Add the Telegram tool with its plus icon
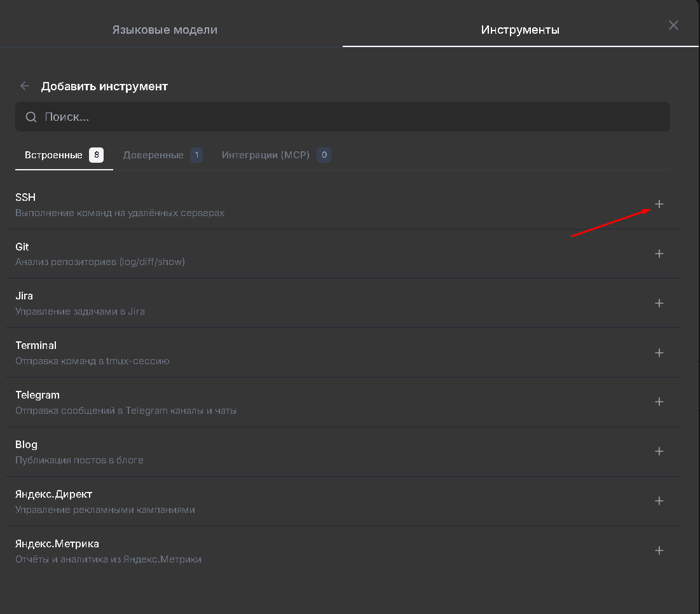The height and width of the screenshot is (614, 700). tap(659, 402)
